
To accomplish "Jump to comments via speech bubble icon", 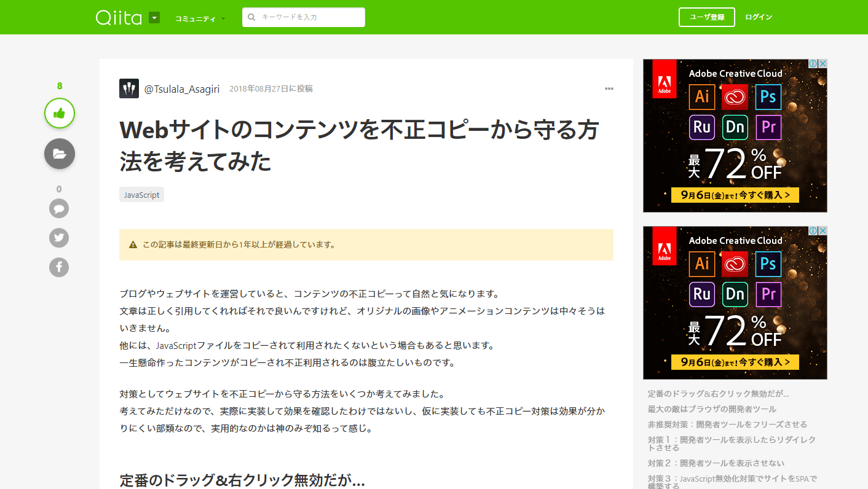I will 59,209.
